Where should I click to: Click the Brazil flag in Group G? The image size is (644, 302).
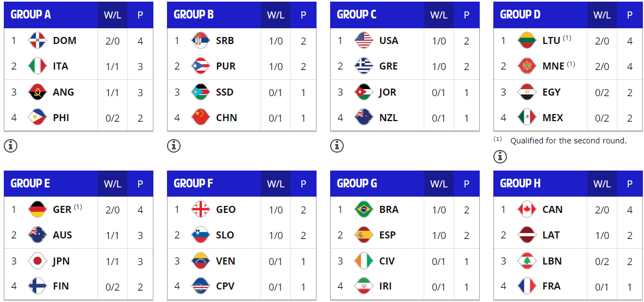[363, 210]
